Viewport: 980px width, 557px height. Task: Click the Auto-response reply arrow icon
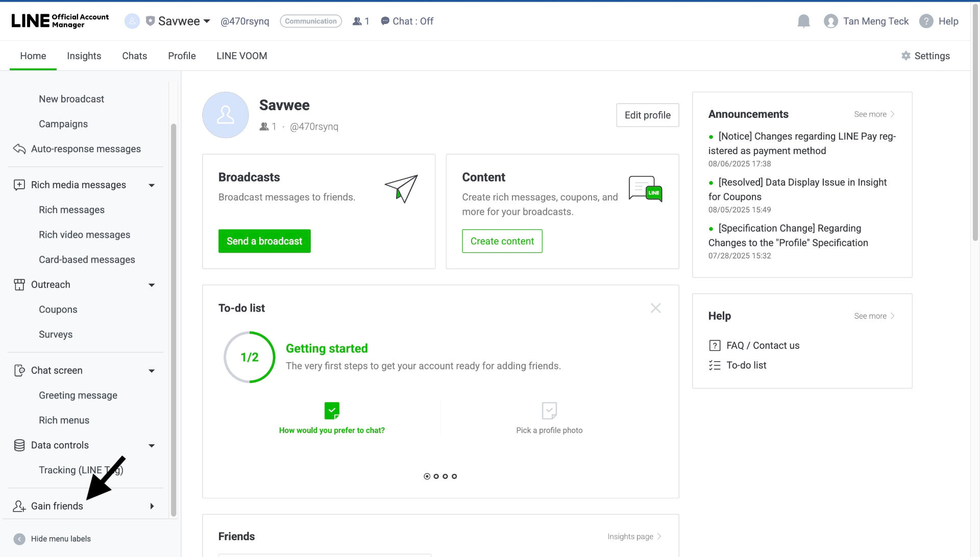pyautogui.click(x=19, y=149)
